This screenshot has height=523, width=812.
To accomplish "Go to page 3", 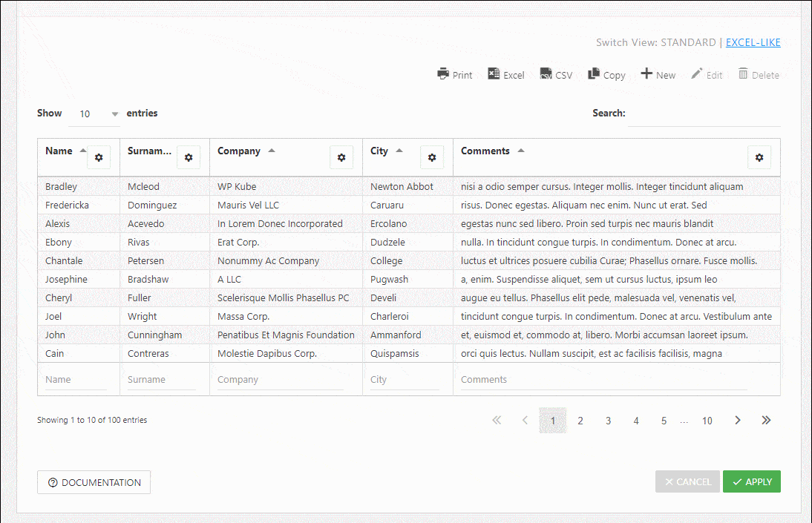I will tap(609, 421).
